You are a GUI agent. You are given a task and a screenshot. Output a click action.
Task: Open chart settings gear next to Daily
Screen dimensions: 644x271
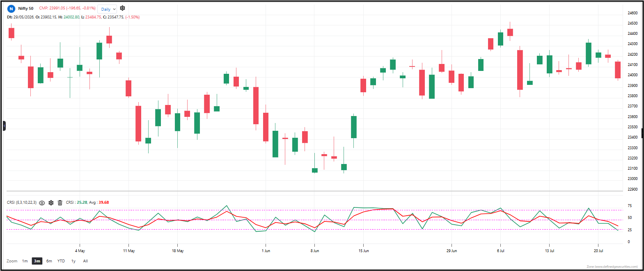122,8
